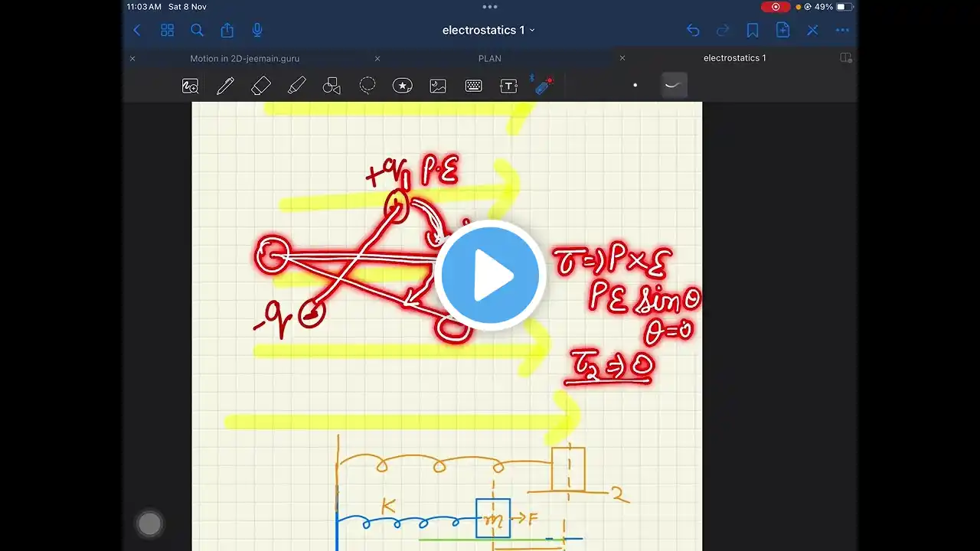Insert a photo using the Image tool

click(x=438, y=85)
